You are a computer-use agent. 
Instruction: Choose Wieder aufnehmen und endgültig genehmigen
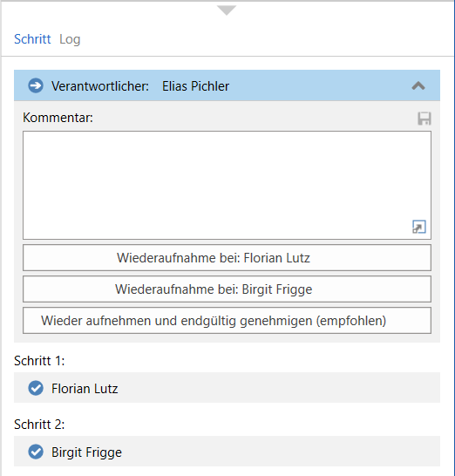(227, 321)
